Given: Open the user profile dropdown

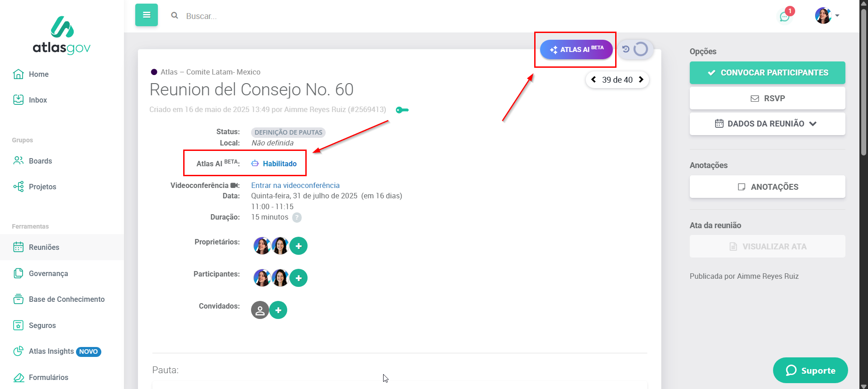Looking at the screenshot, I should coord(827,16).
